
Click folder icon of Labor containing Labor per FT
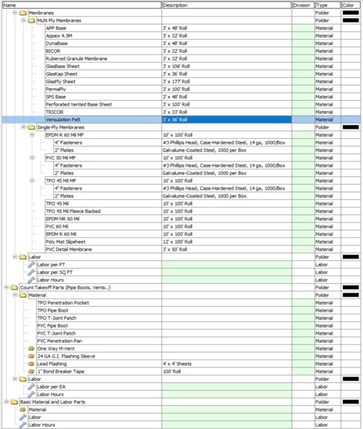pos(23,257)
